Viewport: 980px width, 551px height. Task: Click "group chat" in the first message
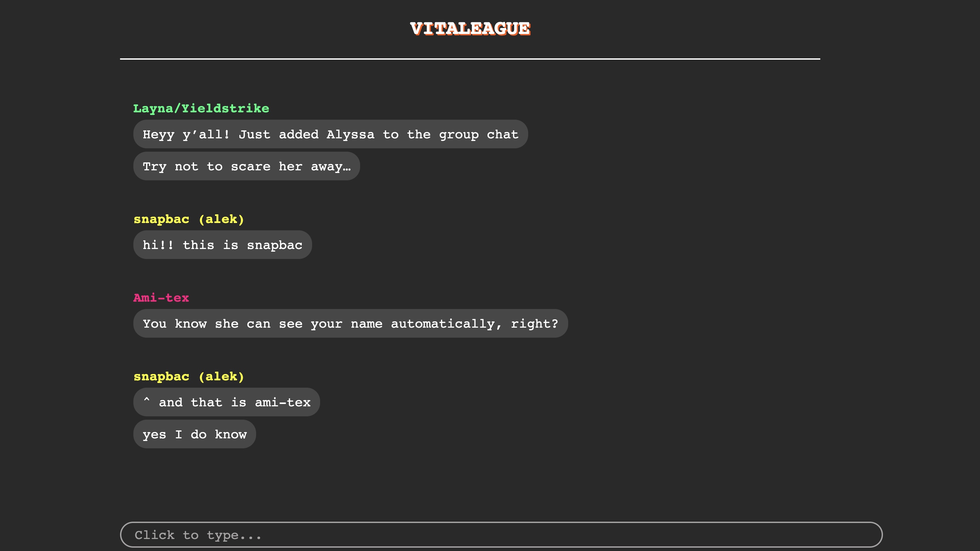point(478,134)
